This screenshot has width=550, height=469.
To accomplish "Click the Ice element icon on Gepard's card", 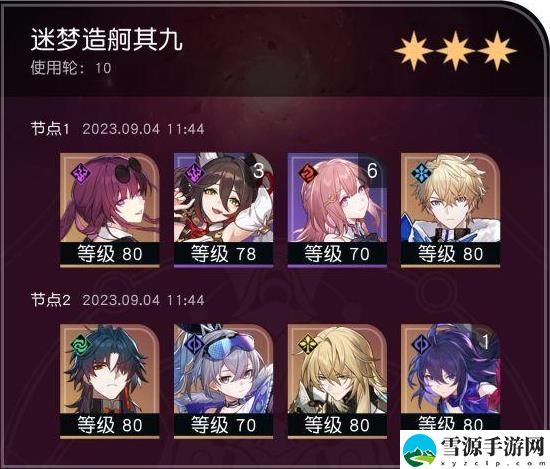I will coord(421,173).
